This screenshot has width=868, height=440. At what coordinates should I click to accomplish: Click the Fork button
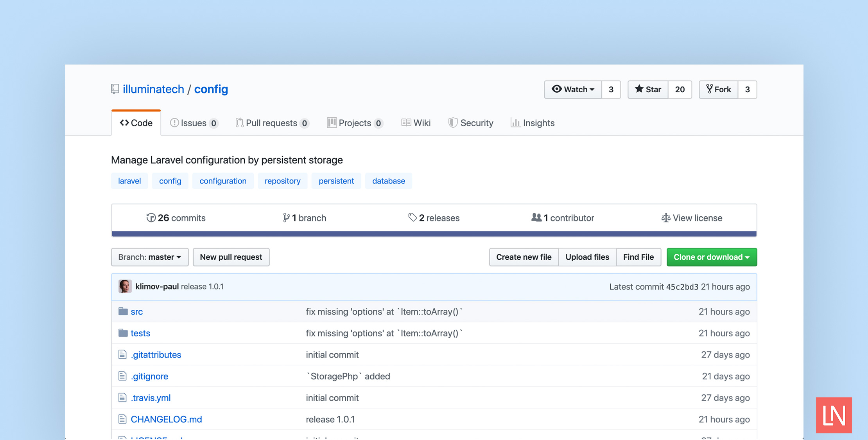[x=718, y=90]
